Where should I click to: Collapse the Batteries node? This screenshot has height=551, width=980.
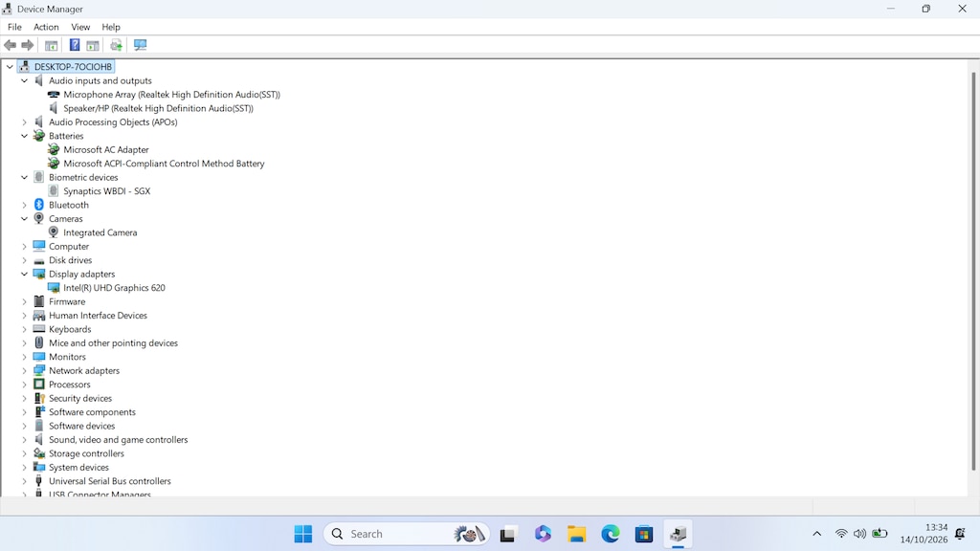click(24, 136)
